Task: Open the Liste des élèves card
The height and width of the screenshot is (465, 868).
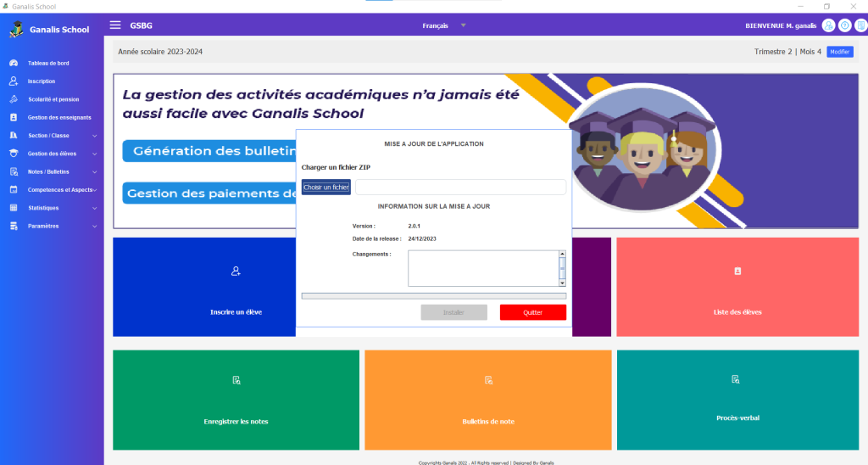Action: (x=737, y=287)
